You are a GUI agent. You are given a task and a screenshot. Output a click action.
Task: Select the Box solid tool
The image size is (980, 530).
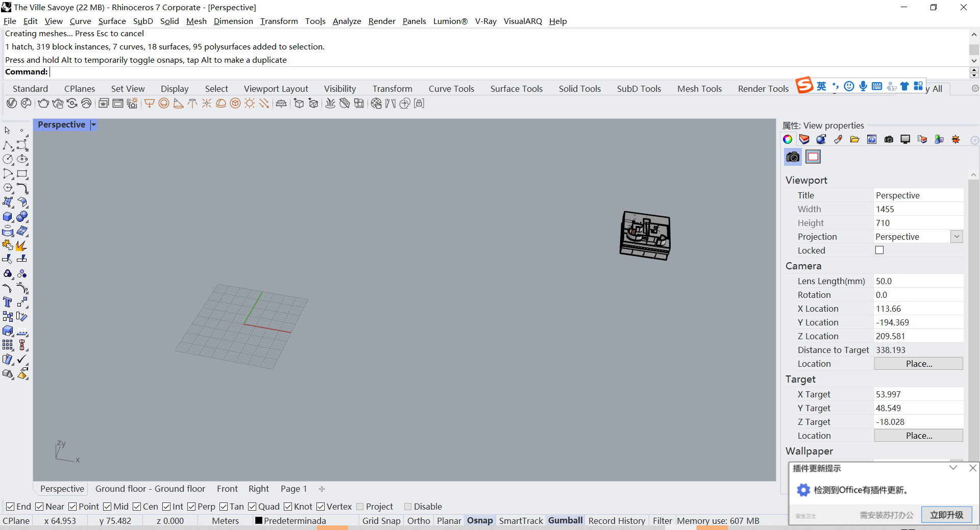click(8, 217)
